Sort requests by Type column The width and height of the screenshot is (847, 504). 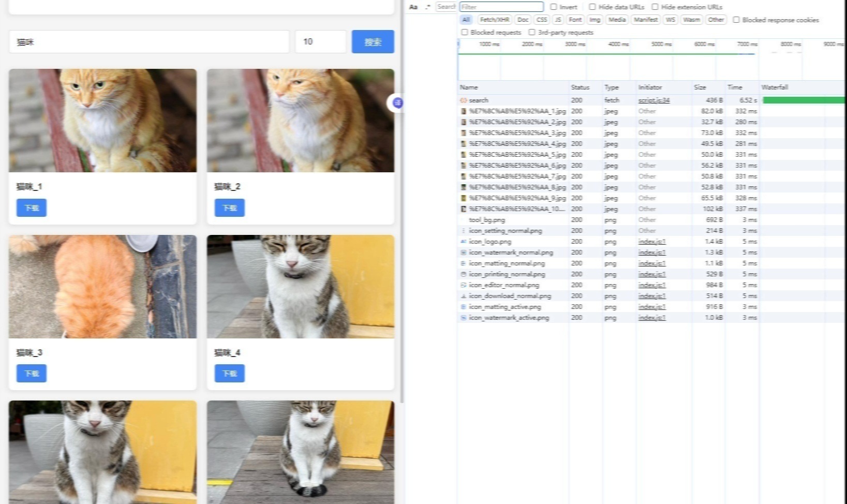coord(619,87)
